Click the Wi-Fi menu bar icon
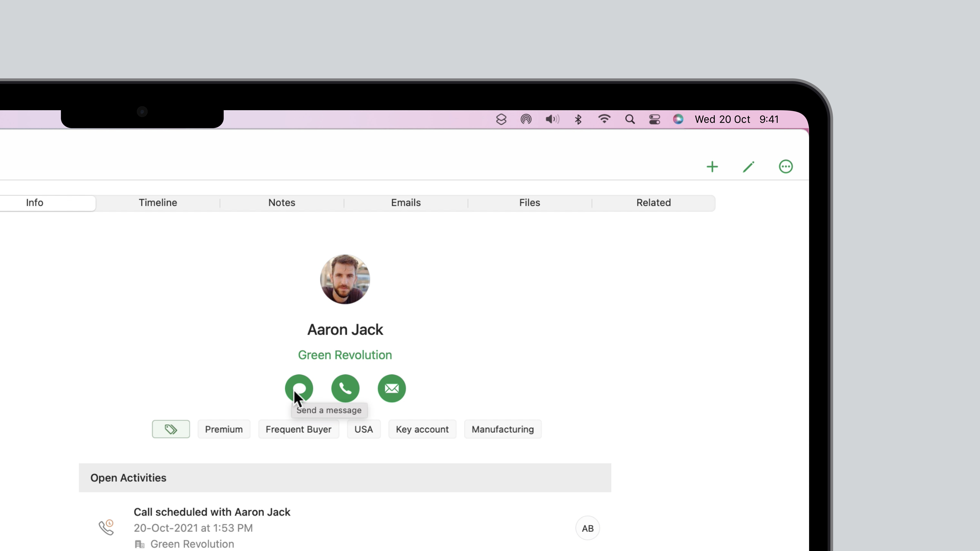 coord(604,119)
